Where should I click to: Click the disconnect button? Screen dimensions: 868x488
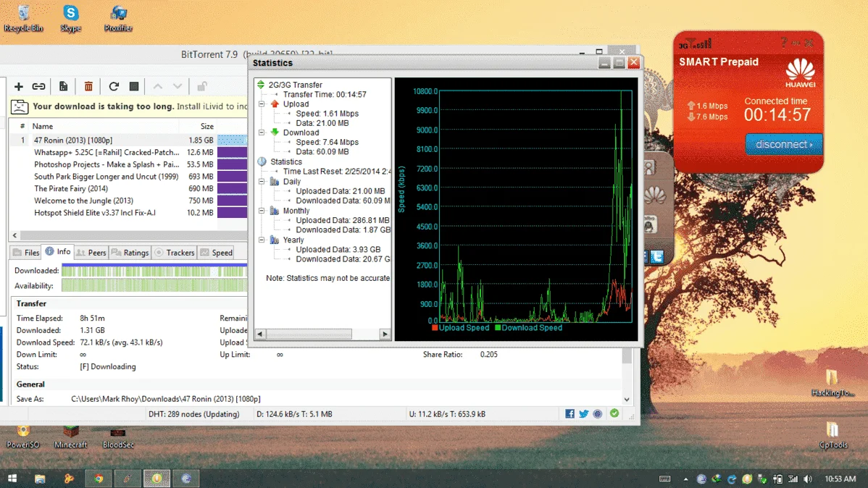[784, 144]
